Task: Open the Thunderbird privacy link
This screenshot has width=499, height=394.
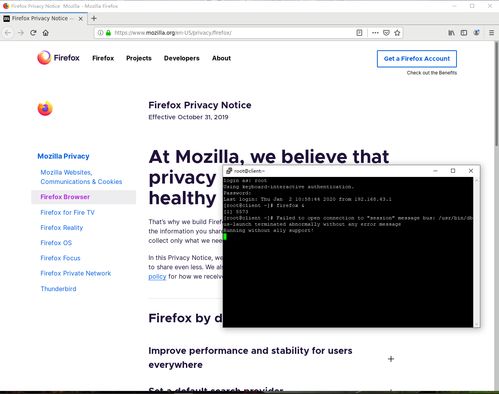Action: (58, 289)
